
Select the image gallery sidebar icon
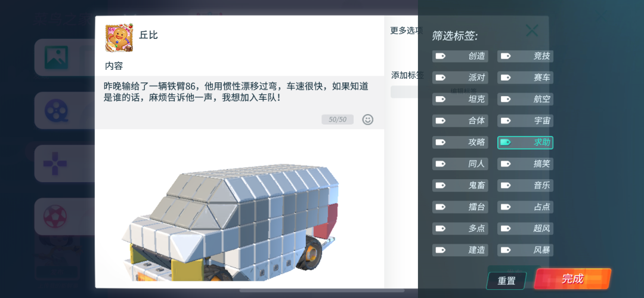point(56,57)
